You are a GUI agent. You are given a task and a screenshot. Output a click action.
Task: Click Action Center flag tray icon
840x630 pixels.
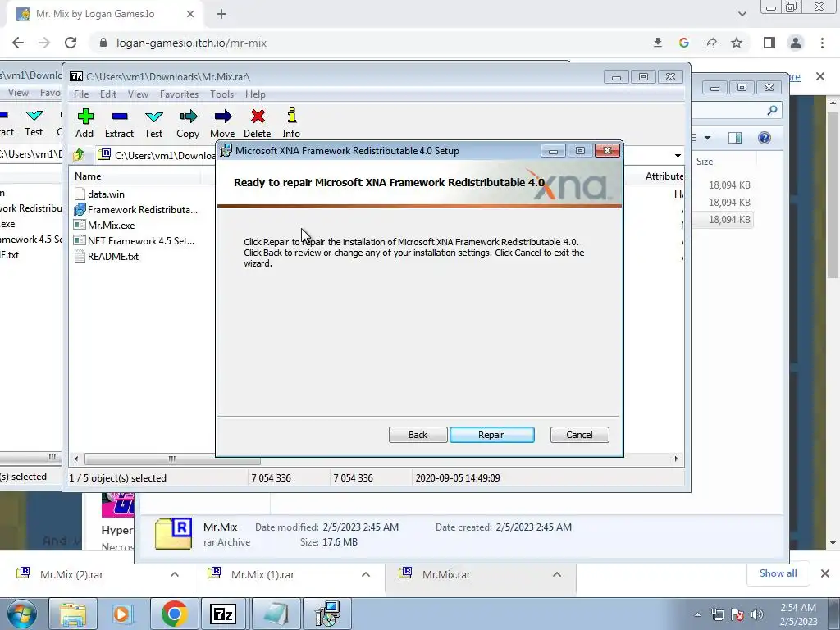737,614
